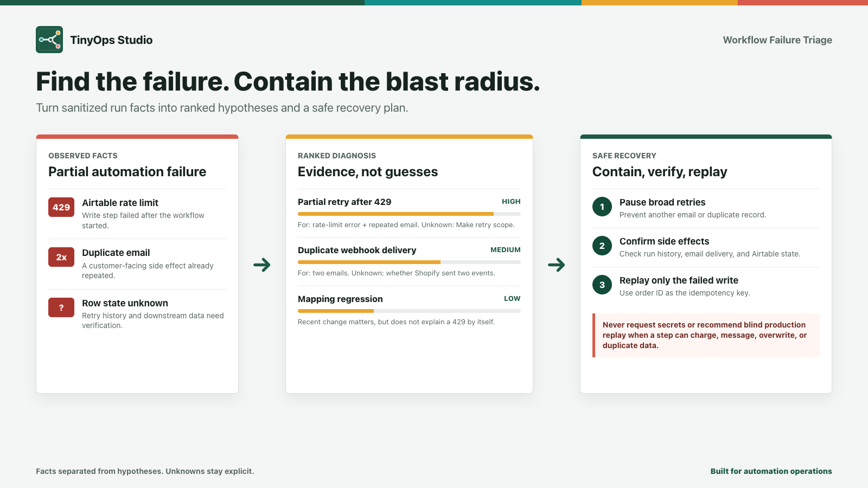Click the main headline Find the failure

tap(288, 82)
